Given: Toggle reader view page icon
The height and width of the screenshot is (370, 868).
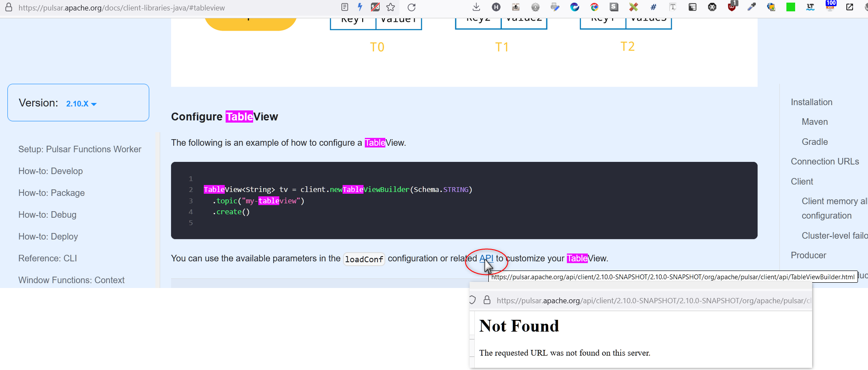Looking at the screenshot, I should (x=345, y=7).
